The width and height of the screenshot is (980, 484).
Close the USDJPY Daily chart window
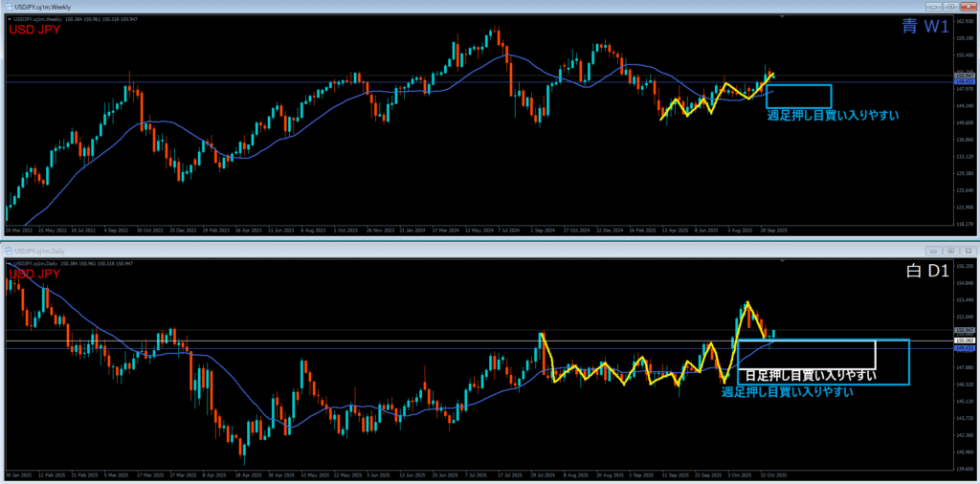coord(967,251)
